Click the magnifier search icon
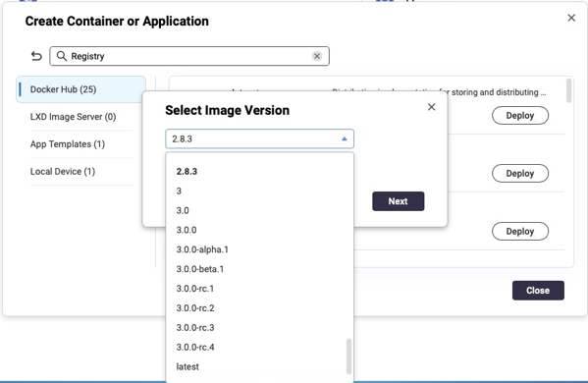 (x=62, y=56)
